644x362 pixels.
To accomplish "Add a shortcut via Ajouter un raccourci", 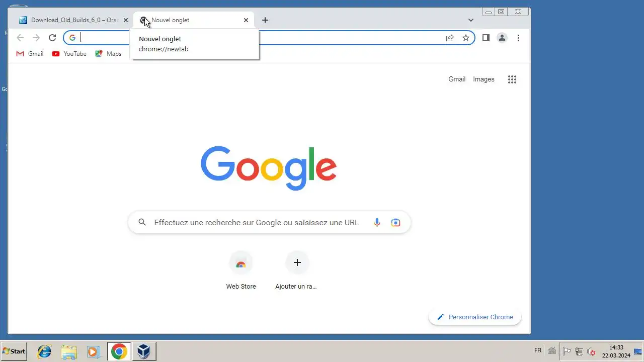I will [297, 271].
